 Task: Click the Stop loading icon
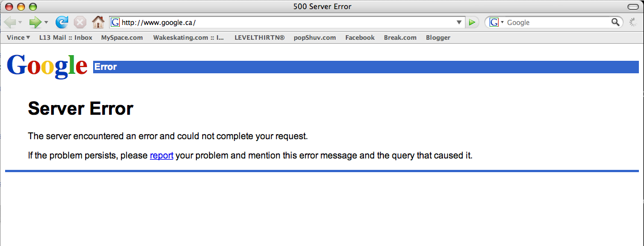tap(80, 22)
